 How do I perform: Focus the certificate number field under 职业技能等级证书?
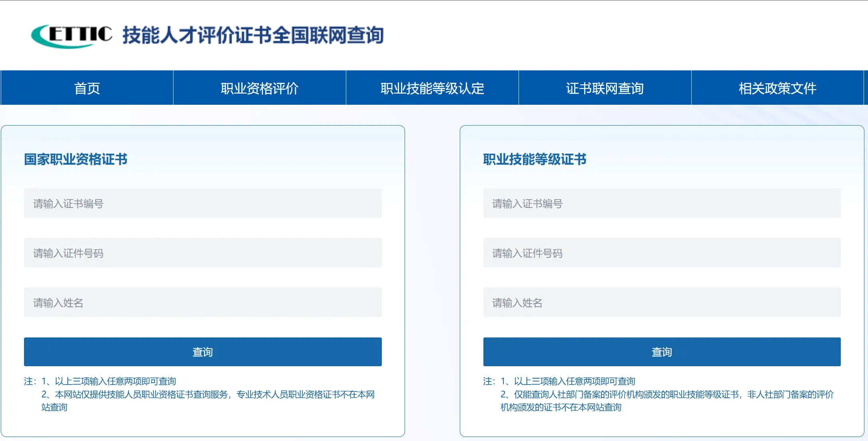pos(662,203)
